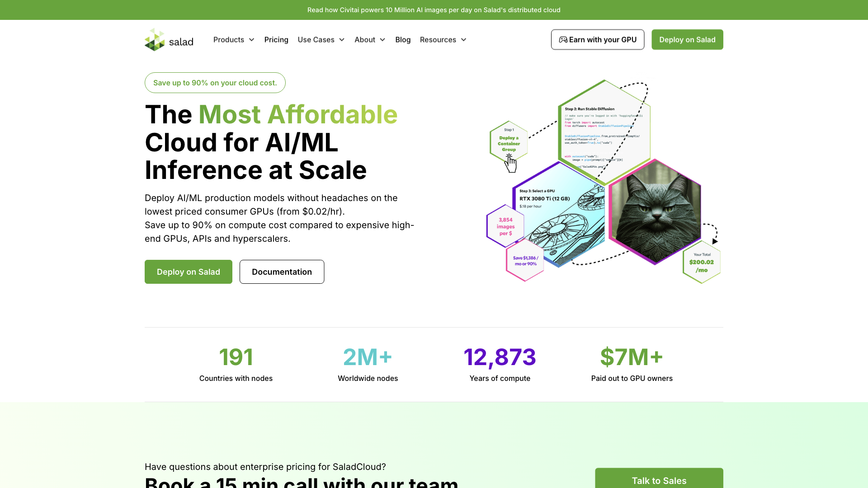
Task: Click the salad wordmark text
Action: click(x=181, y=42)
